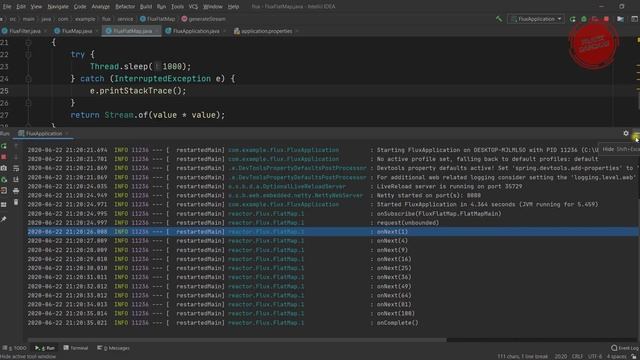
Task: Collapse the try block fold on line 22
Action: tap(28, 54)
